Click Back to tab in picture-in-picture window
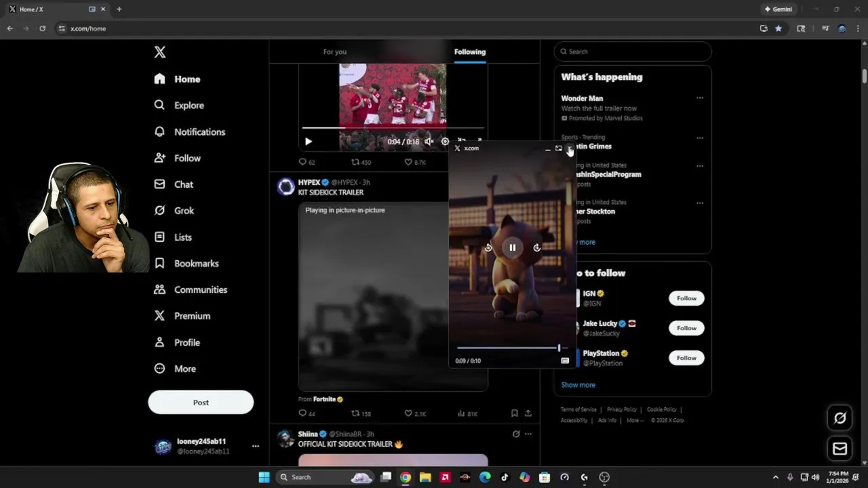868x488 pixels. (x=559, y=148)
